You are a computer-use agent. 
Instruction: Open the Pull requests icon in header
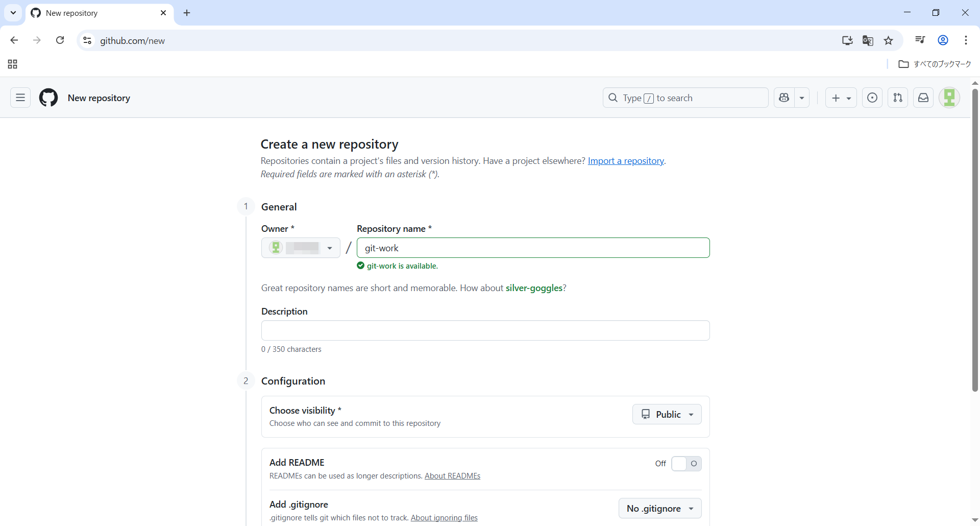coord(898,98)
